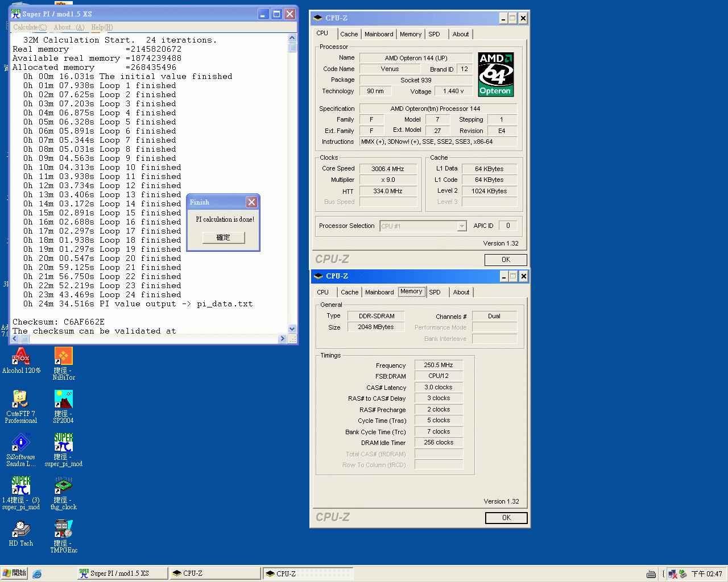The width and height of the screenshot is (728, 582).
Task: Click the AMD Opteron 64 logo in CPU-Z
Action: point(495,74)
